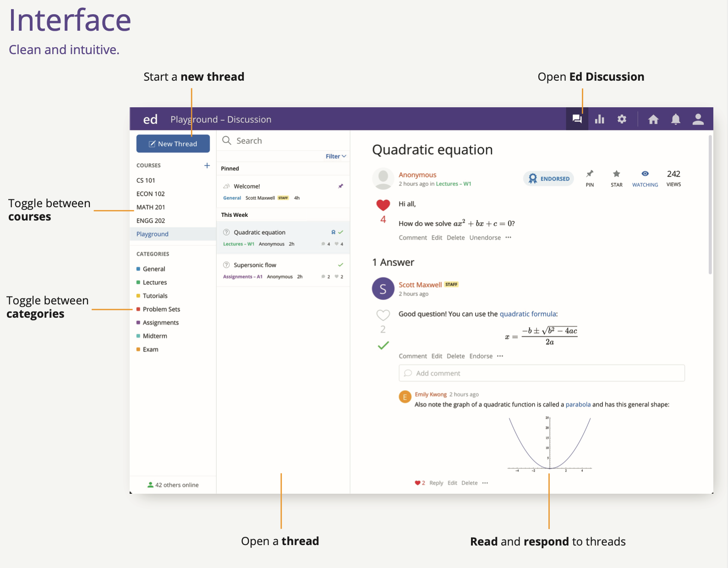Screen dimensions: 728x568
Task: Edit Emily Kwong's comment
Action: [452, 483]
